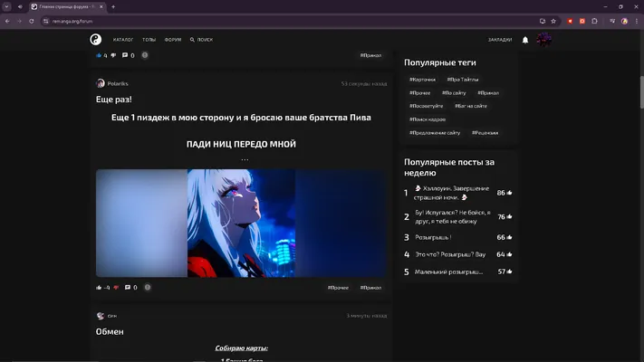Open #Прикол tag on the top post

click(370, 55)
